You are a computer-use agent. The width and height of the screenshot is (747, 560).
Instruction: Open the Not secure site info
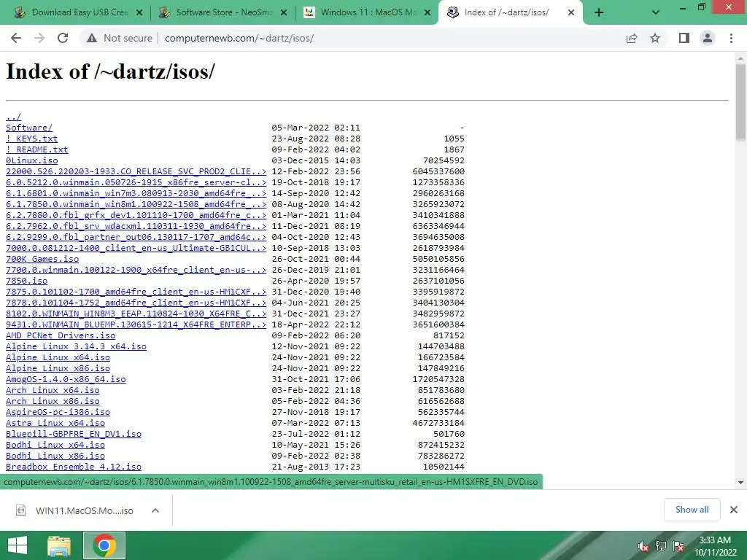(120, 38)
